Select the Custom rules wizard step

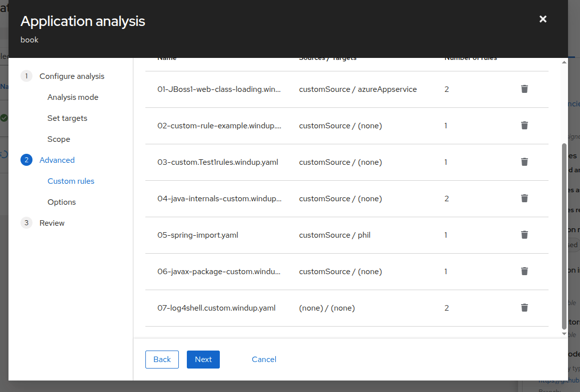coord(71,181)
